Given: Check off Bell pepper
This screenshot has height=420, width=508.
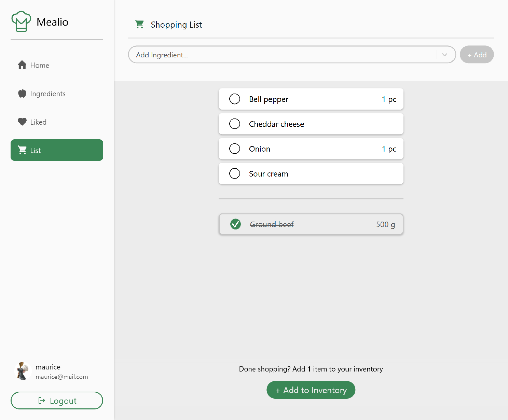Looking at the screenshot, I should [x=235, y=99].
